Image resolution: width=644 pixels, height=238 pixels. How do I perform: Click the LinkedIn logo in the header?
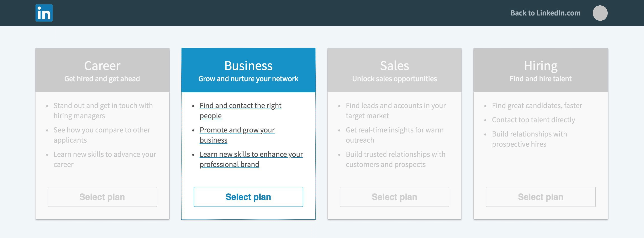44,13
